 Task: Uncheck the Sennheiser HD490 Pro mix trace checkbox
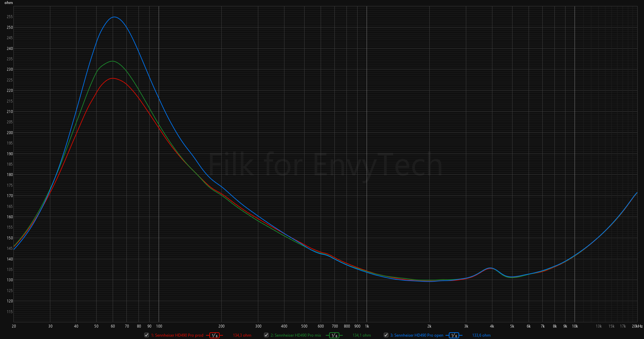click(266, 335)
